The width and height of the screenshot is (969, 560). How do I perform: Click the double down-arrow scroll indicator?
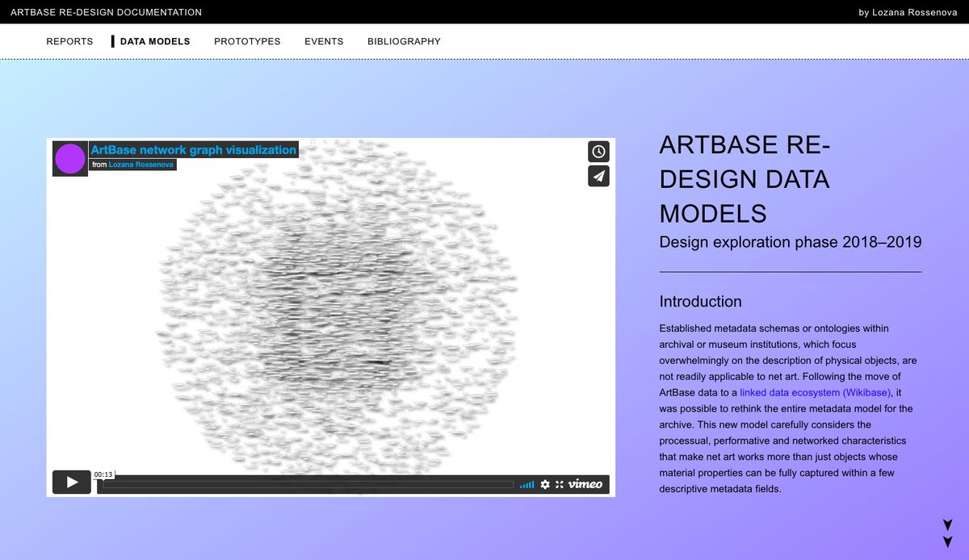[x=947, y=533]
